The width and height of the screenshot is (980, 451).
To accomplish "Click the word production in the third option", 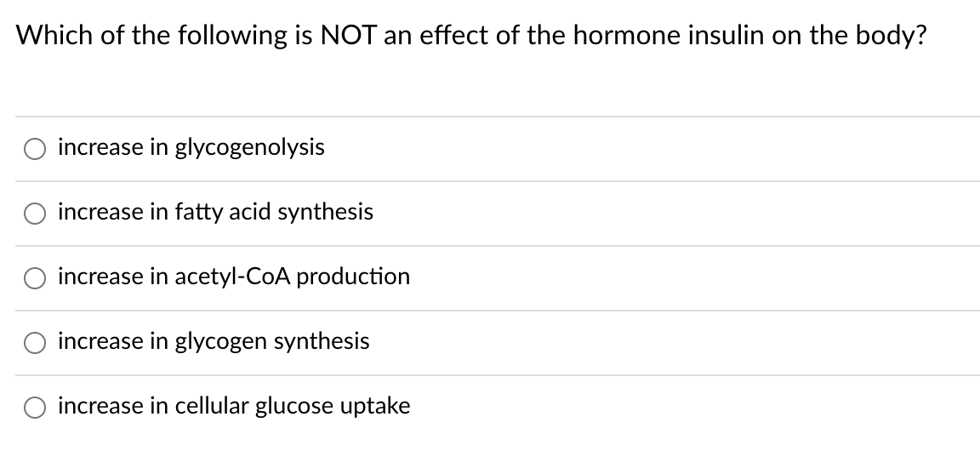I will pyautogui.click(x=353, y=277).
